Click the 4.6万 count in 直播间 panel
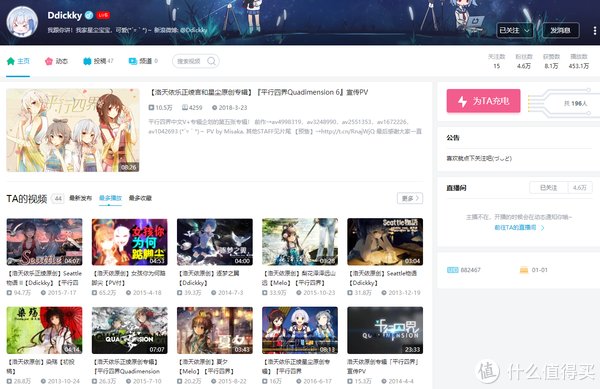Viewport: 600px width, 389px height. click(x=580, y=188)
